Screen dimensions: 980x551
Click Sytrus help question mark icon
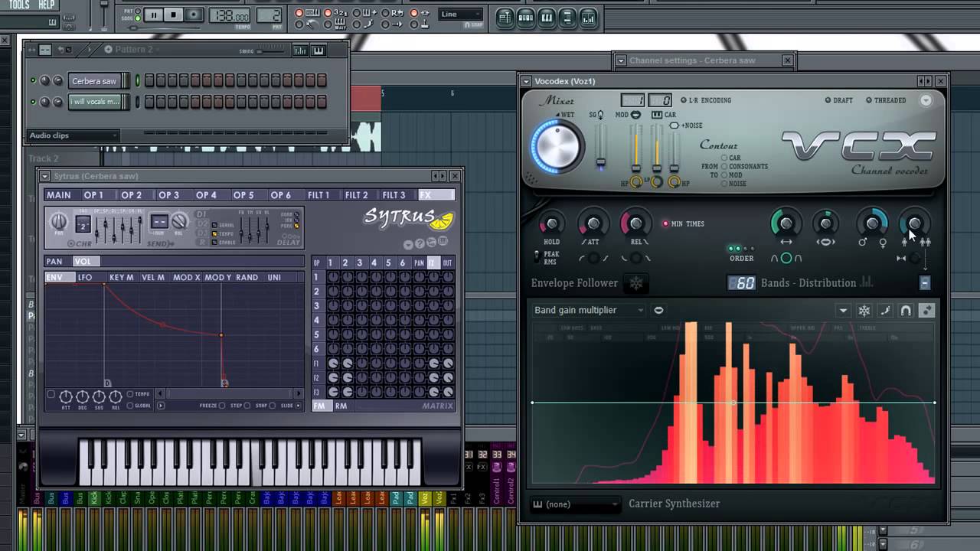(x=420, y=244)
